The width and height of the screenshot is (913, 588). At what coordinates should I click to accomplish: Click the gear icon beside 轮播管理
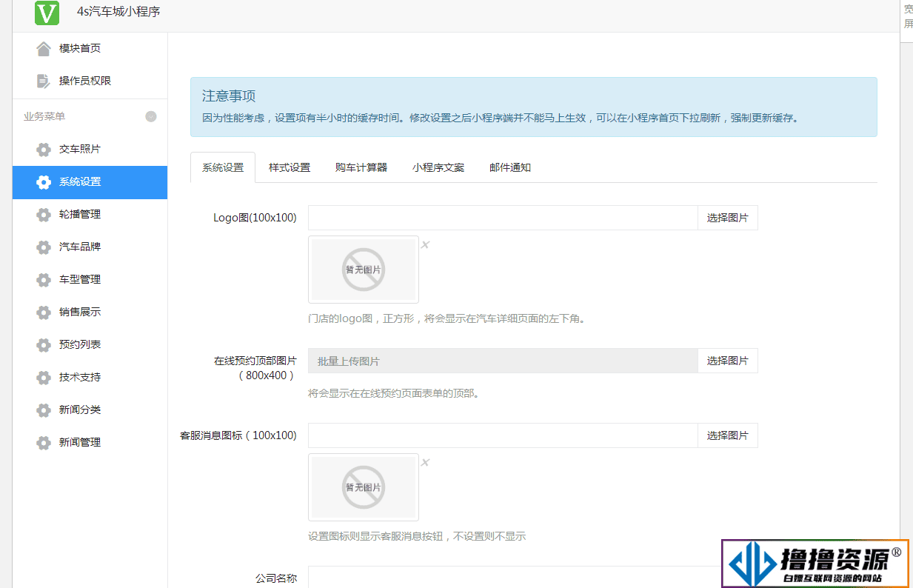click(44, 214)
